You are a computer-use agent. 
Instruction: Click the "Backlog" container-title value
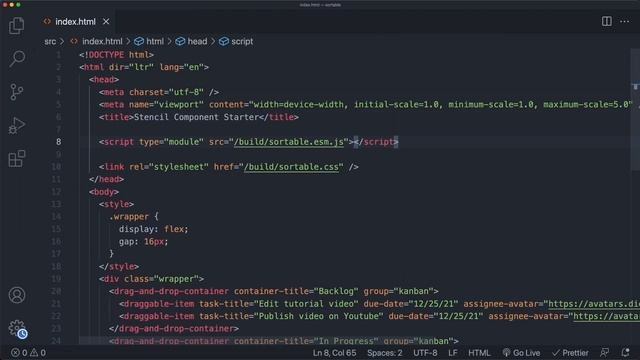pyautogui.click(x=336, y=291)
